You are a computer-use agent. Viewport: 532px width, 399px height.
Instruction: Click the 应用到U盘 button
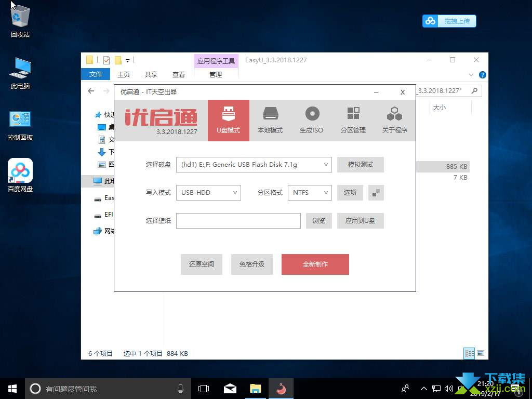click(361, 220)
